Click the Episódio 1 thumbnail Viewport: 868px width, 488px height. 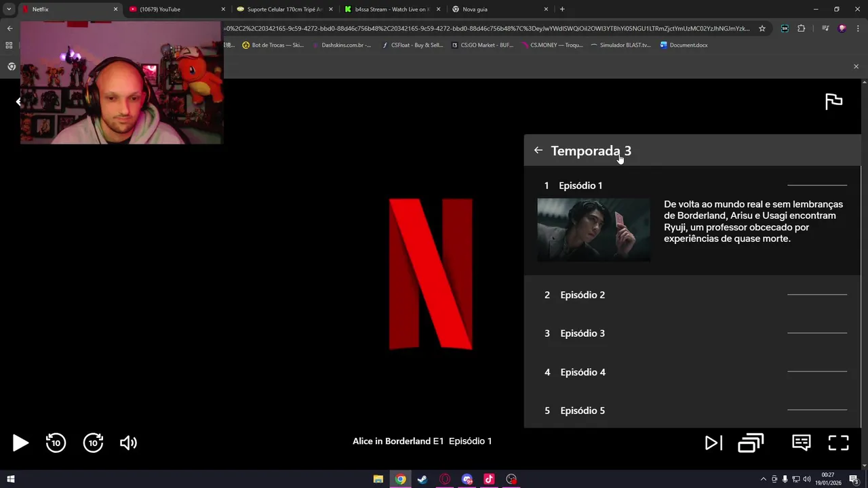tap(593, 230)
